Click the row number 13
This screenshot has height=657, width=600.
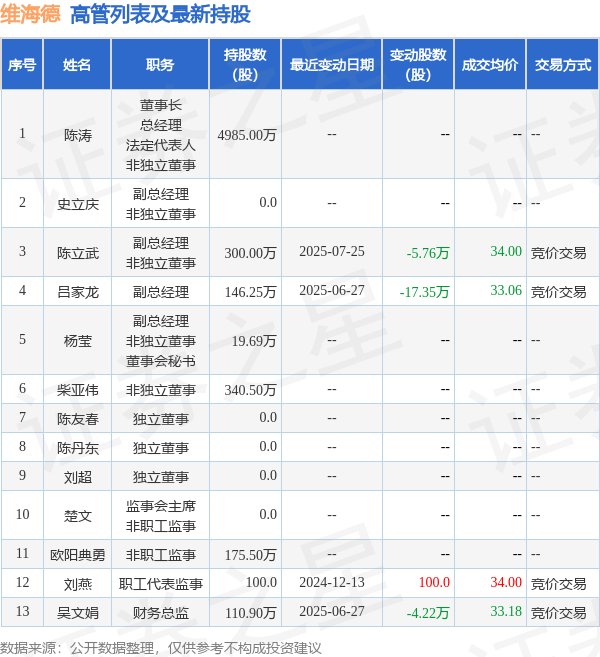tap(23, 611)
